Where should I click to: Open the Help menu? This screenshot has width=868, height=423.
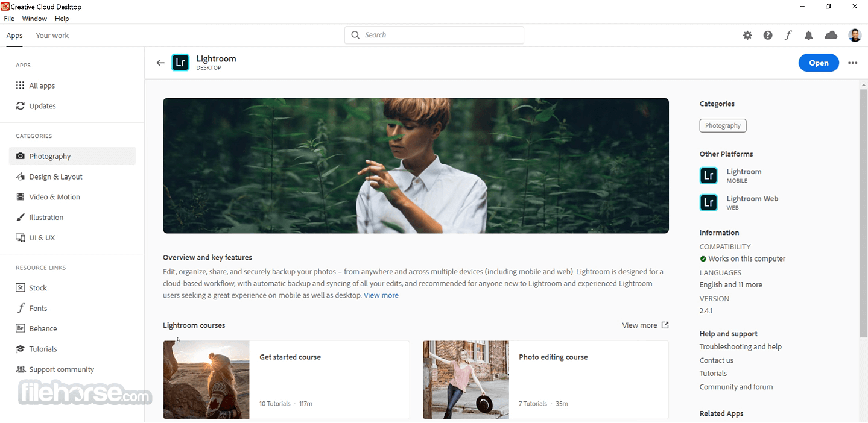pos(62,19)
